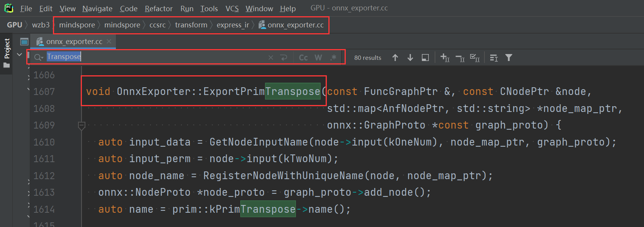Image resolution: width=644 pixels, height=227 pixels.
Task: Click line number 1610 in gutter
Action: pos(44,142)
